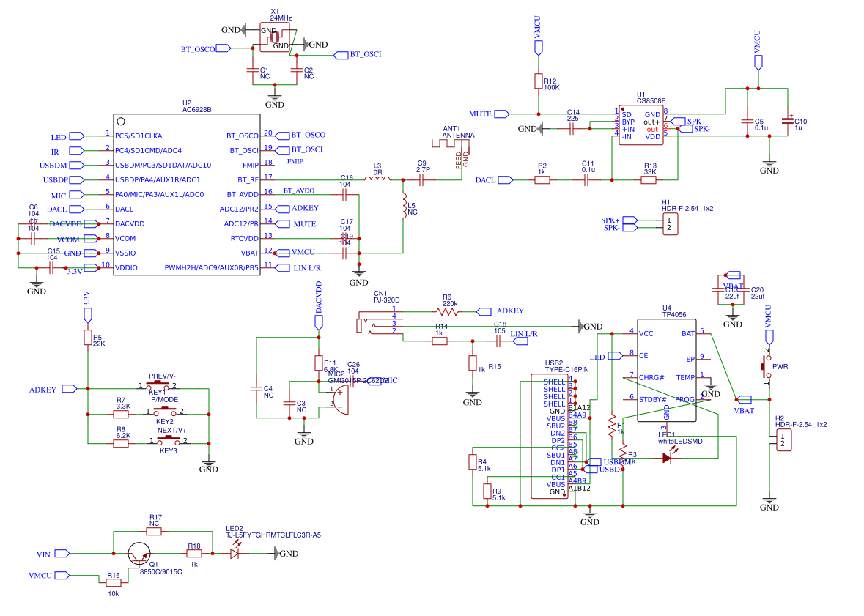Select the U2 AC6928B chip body

pyautogui.click(x=187, y=195)
